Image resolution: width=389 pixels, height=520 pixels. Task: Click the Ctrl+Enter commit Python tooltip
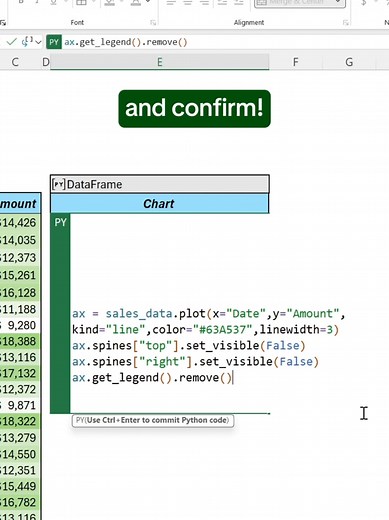(153, 420)
